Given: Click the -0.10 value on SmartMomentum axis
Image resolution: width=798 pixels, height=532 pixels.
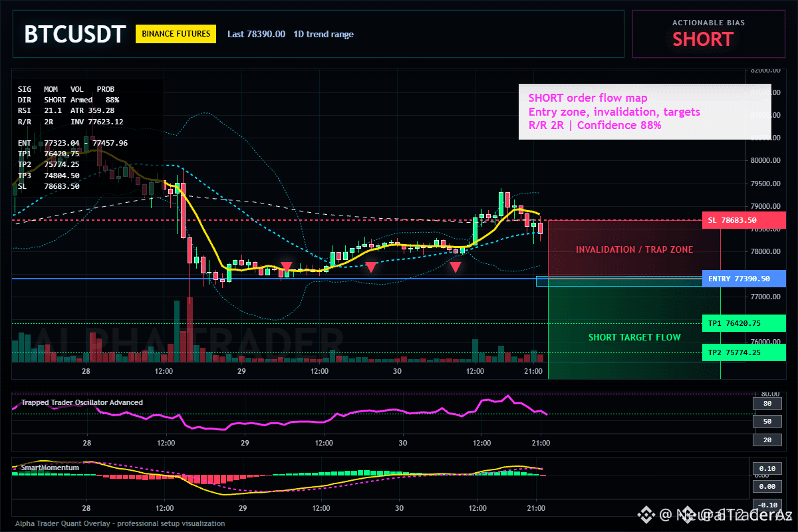Looking at the screenshot, I should (x=767, y=505).
